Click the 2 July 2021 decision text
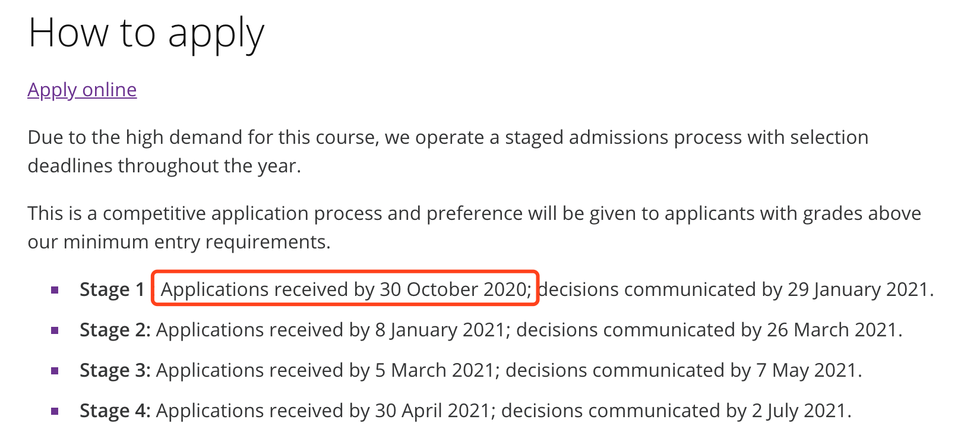 tap(798, 411)
